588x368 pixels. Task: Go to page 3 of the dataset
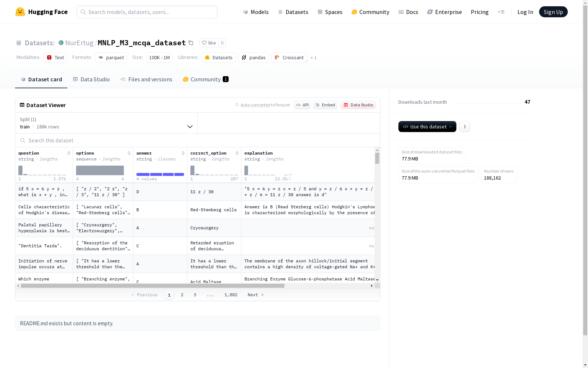(195, 295)
